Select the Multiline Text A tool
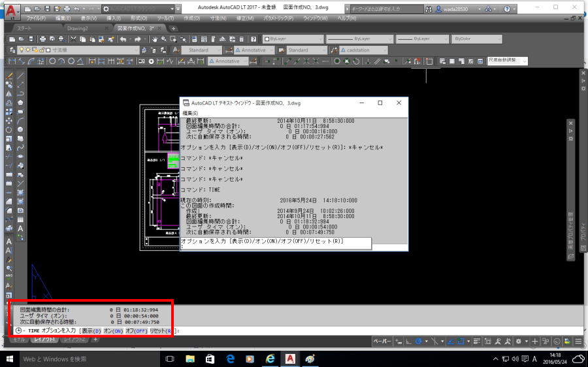This screenshot has height=367, width=588. pos(21,229)
